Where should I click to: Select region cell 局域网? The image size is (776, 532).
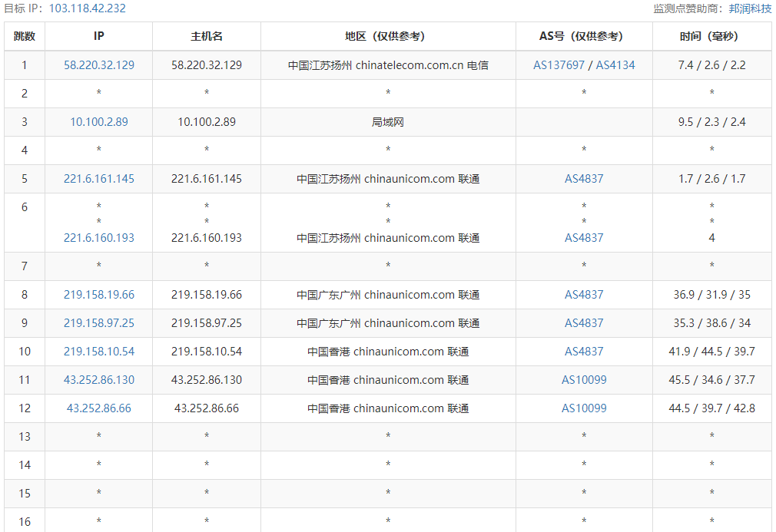tap(388, 121)
